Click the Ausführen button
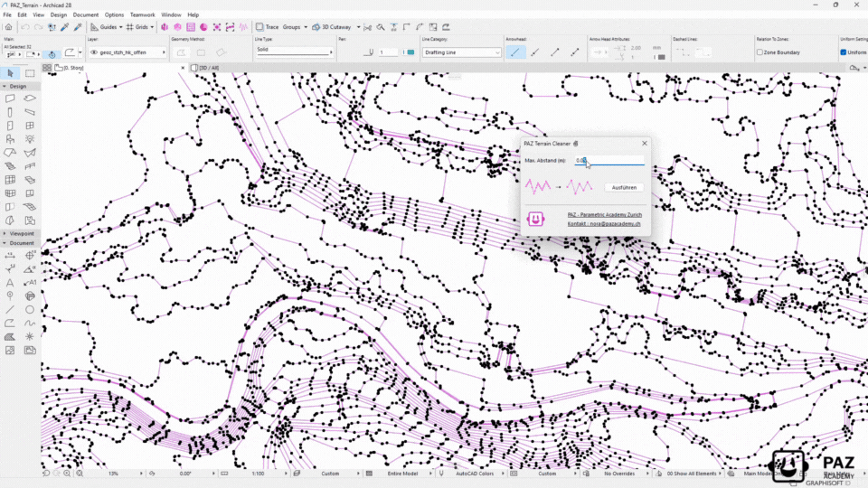This screenshot has width=868, height=488. pyautogui.click(x=624, y=188)
